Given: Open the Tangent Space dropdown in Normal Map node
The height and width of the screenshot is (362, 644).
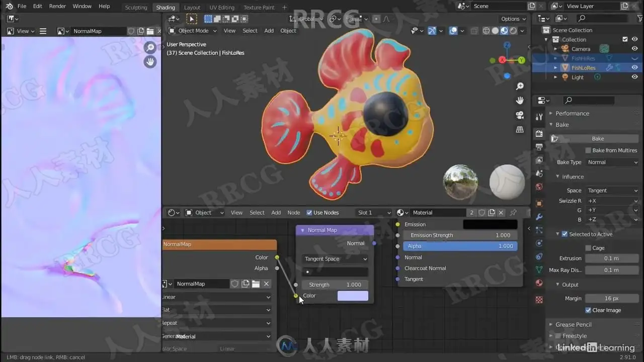Looking at the screenshot, I should [336, 259].
